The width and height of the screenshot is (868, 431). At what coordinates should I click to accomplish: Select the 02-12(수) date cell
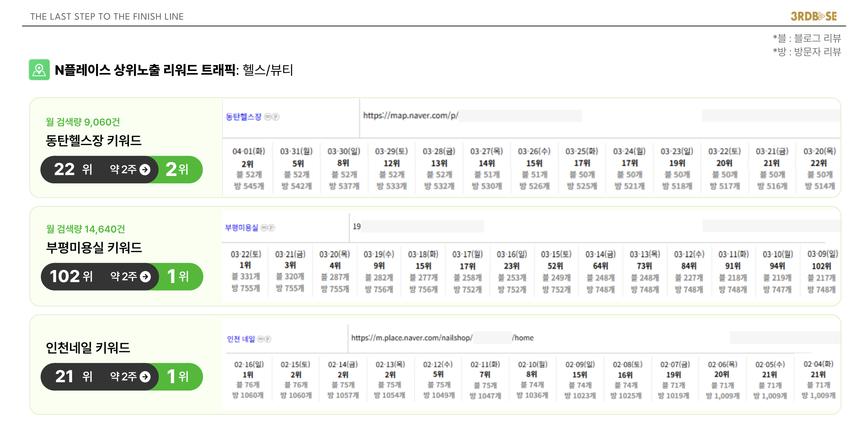438,364
